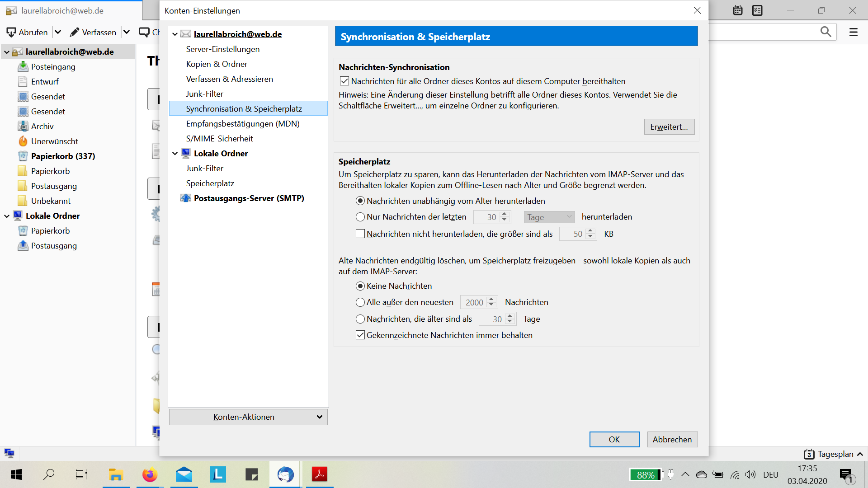Open Junk-Filter under the email account

coord(204,94)
